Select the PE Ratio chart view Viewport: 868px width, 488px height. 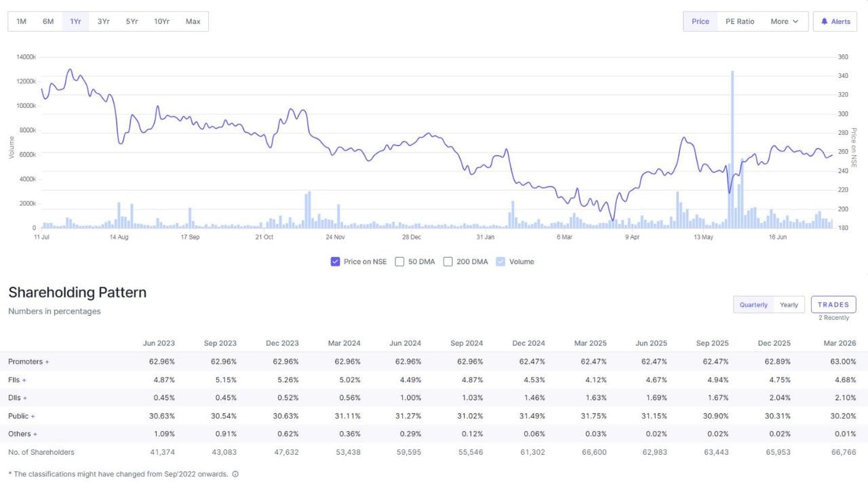pos(740,22)
